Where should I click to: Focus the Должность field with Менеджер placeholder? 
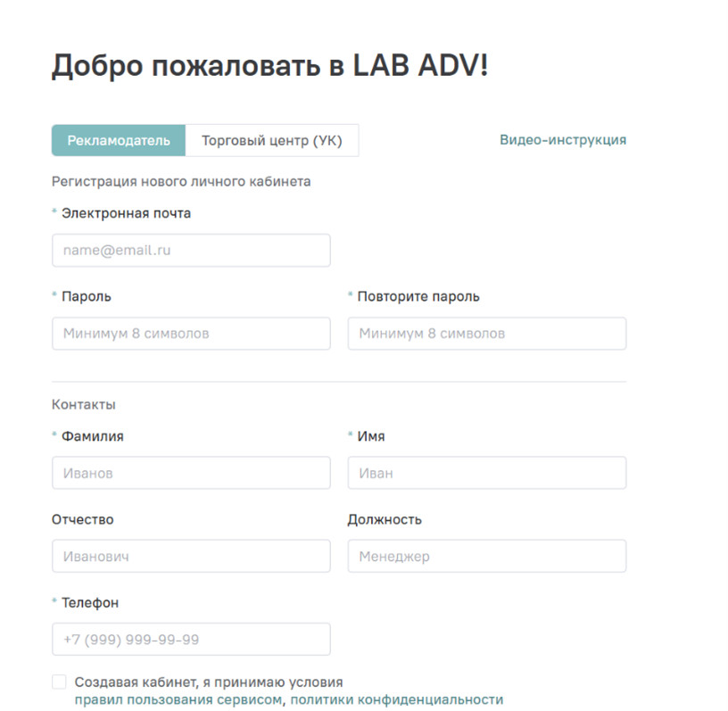pyautogui.click(x=487, y=556)
